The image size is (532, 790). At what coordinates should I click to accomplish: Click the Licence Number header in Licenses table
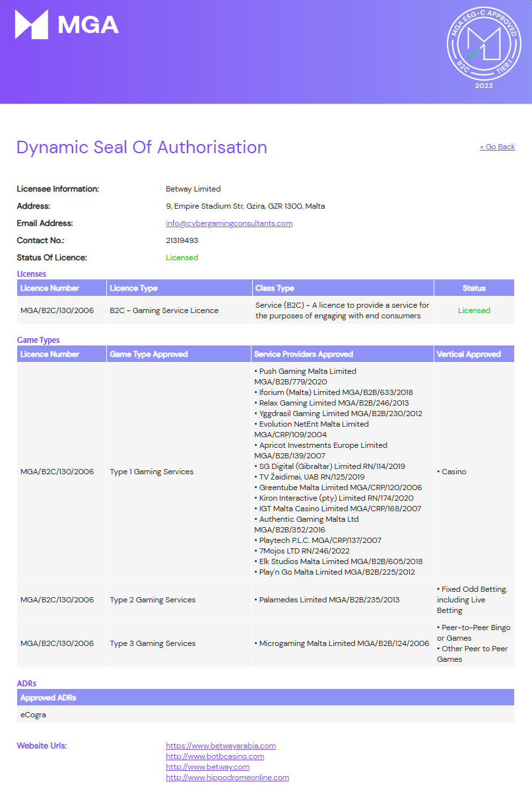[61, 288]
